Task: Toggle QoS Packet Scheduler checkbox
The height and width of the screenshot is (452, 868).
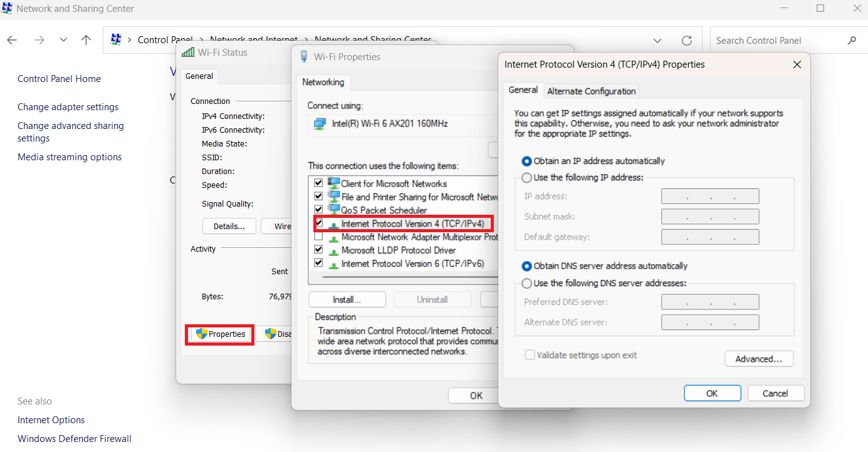Action: [318, 210]
